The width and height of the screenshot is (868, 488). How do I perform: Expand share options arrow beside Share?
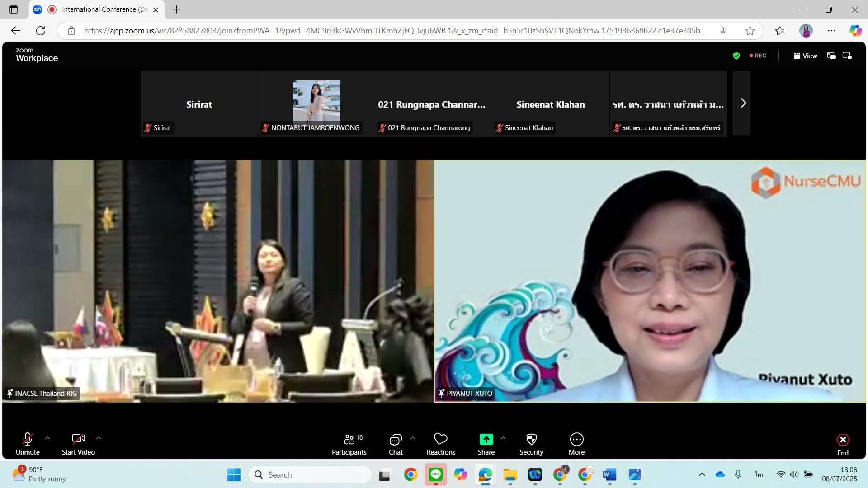503,438
